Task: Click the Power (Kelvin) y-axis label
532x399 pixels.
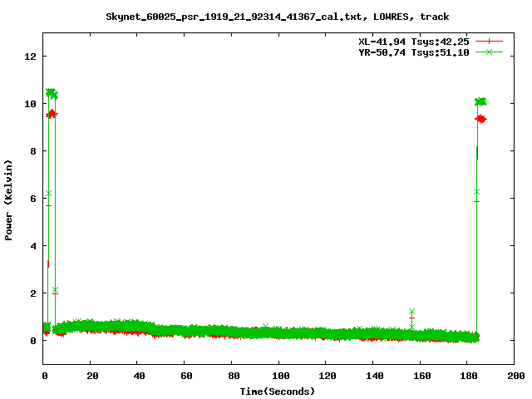Action: click(x=8, y=200)
